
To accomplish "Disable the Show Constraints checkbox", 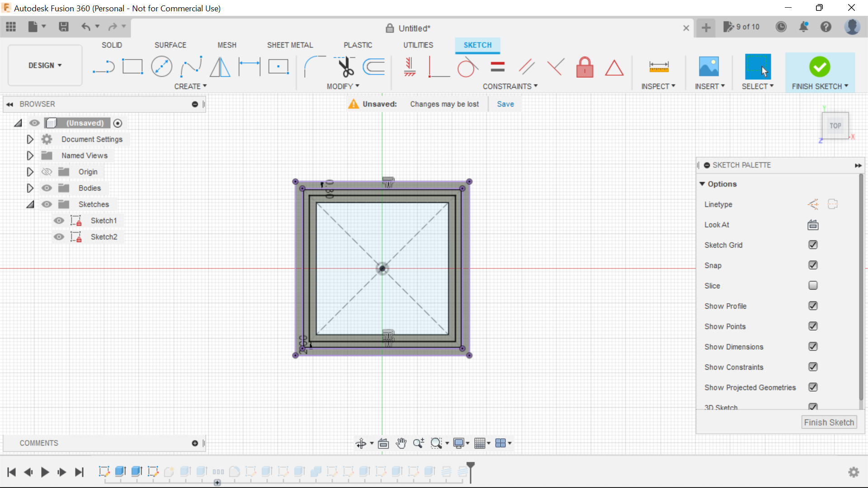I will click(x=813, y=367).
